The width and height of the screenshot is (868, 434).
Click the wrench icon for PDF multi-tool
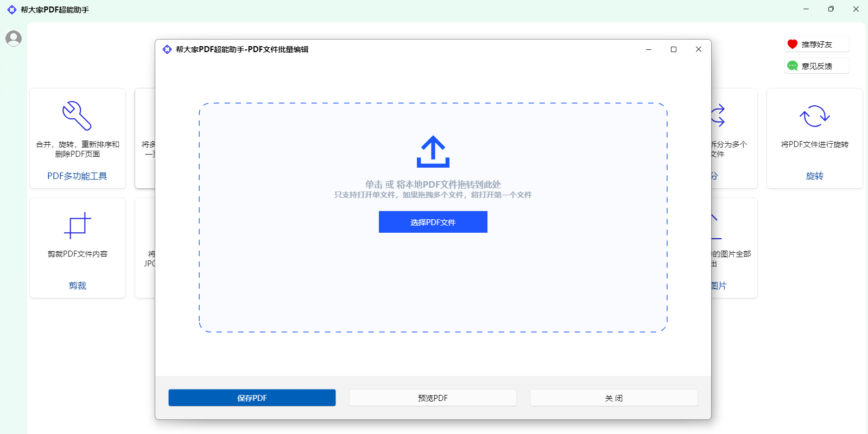(x=77, y=116)
